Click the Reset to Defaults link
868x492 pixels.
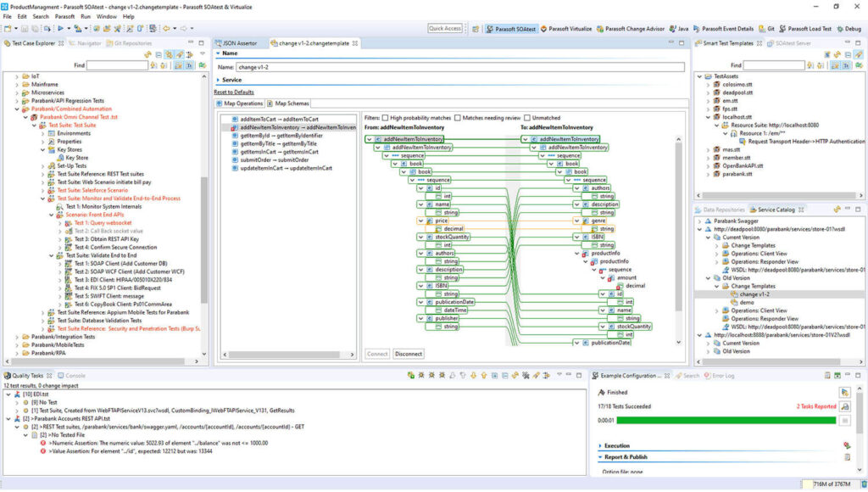pos(234,92)
